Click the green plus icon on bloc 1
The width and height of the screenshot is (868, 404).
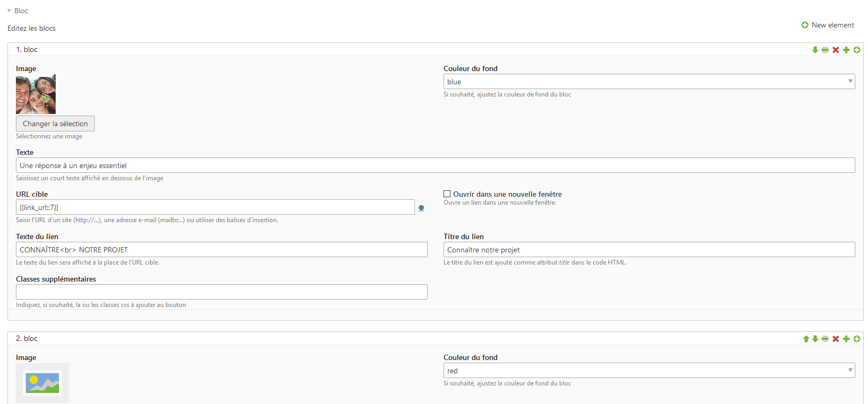pyautogui.click(x=846, y=50)
